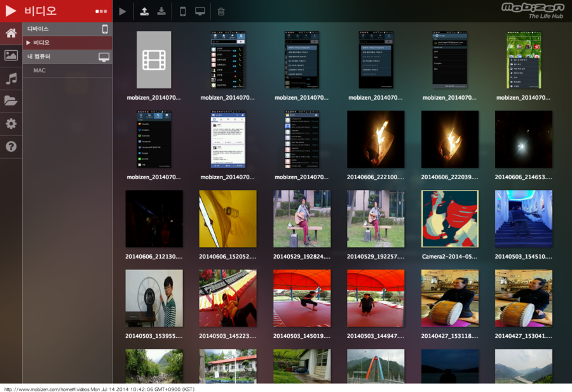
Task: Open the pop-art Camera2-2014-05 thumbnail
Action: click(449, 219)
